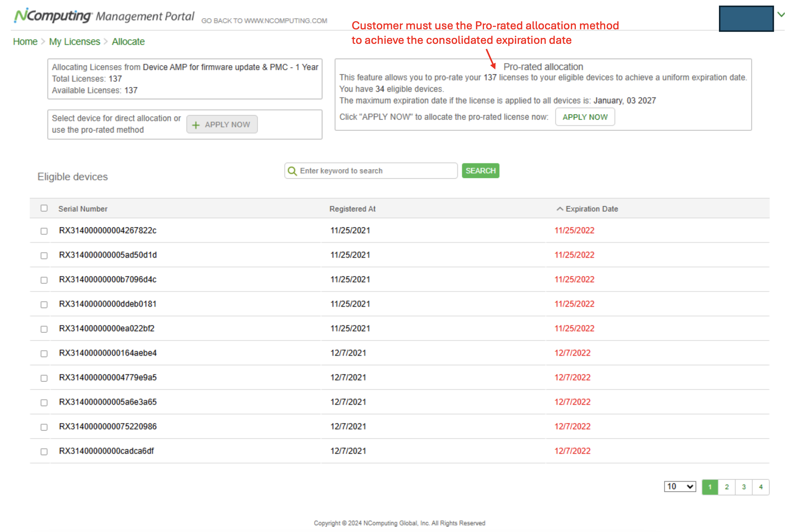797x532 pixels.
Task: Open the My Licenses breadcrumb
Action: tap(74, 42)
